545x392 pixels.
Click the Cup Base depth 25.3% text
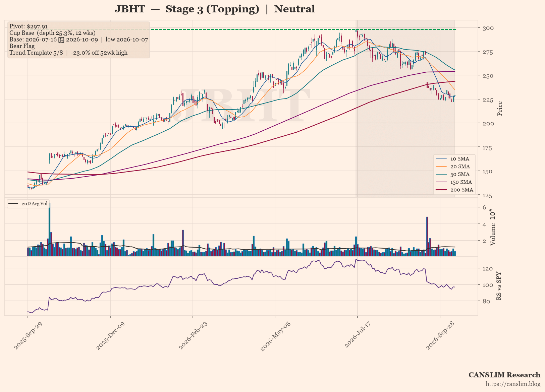[x=52, y=33]
